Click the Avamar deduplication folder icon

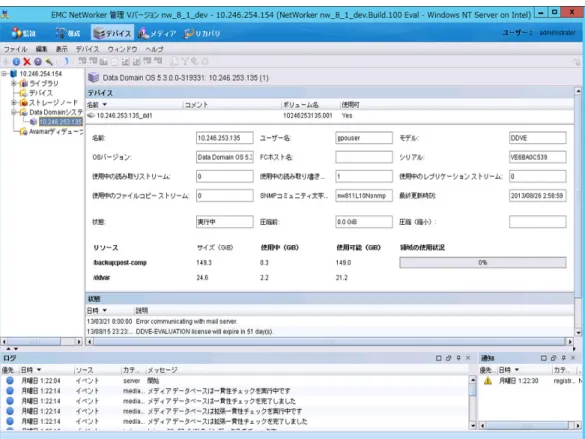point(24,131)
